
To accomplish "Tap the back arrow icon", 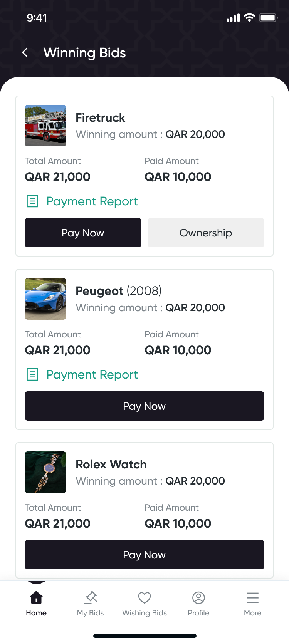I will pos(25,53).
